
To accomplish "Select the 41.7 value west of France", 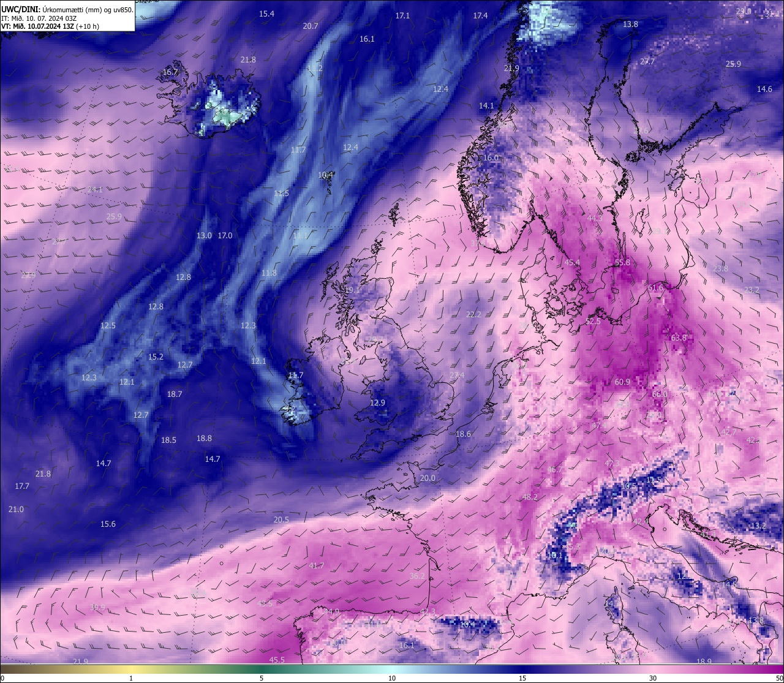I will [317, 565].
